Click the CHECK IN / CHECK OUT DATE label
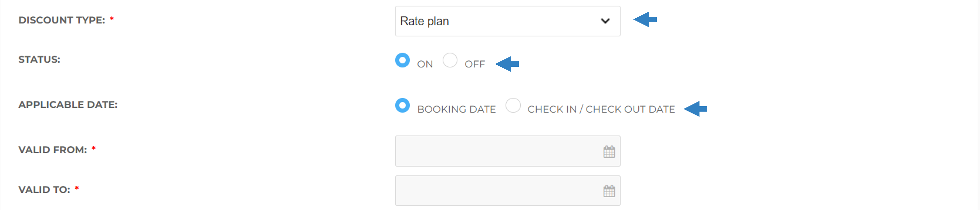The width and height of the screenshot is (980, 210). tap(601, 109)
